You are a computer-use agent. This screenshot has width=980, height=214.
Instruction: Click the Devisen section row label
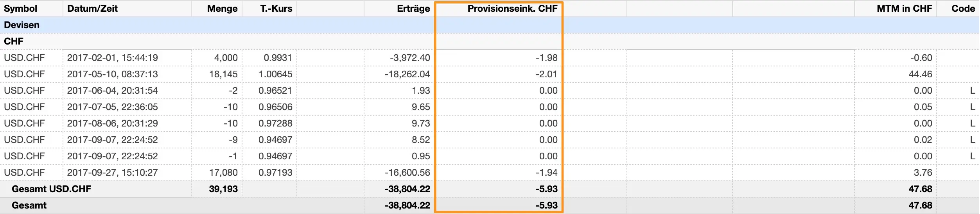point(22,25)
